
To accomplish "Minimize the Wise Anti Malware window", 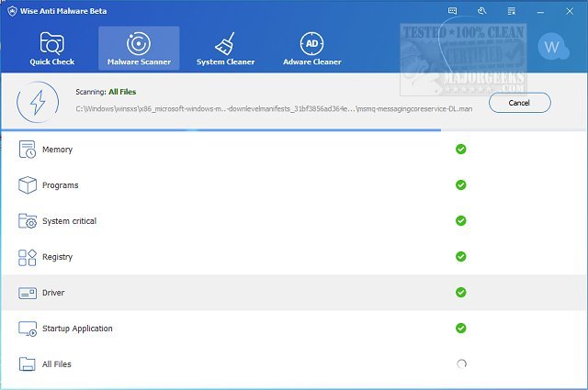I will coord(540,12).
